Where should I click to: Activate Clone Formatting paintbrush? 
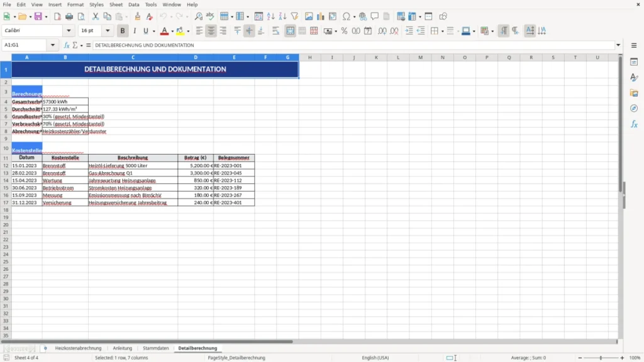pyautogui.click(x=138, y=16)
